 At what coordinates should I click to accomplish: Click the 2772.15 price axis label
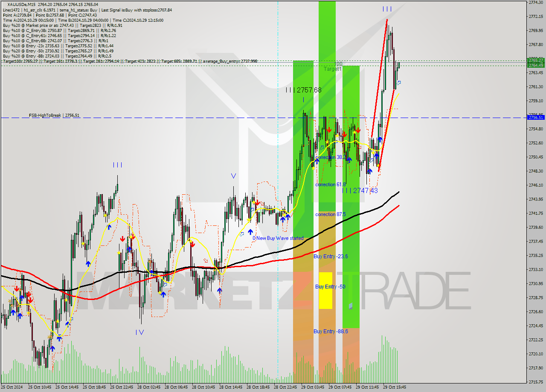pyautogui.click(x=536, y=17)
